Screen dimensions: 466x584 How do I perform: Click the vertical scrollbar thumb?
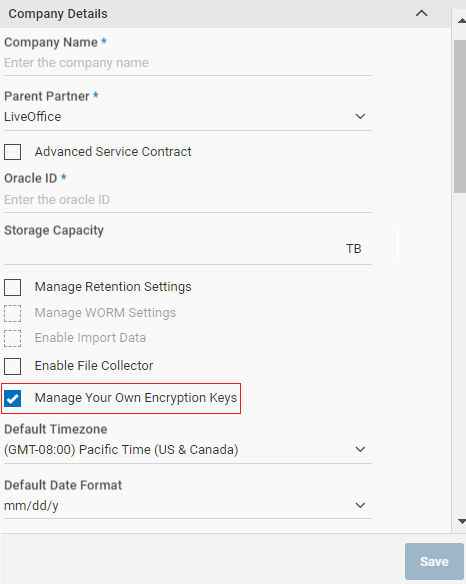click(x=460, y=116)
